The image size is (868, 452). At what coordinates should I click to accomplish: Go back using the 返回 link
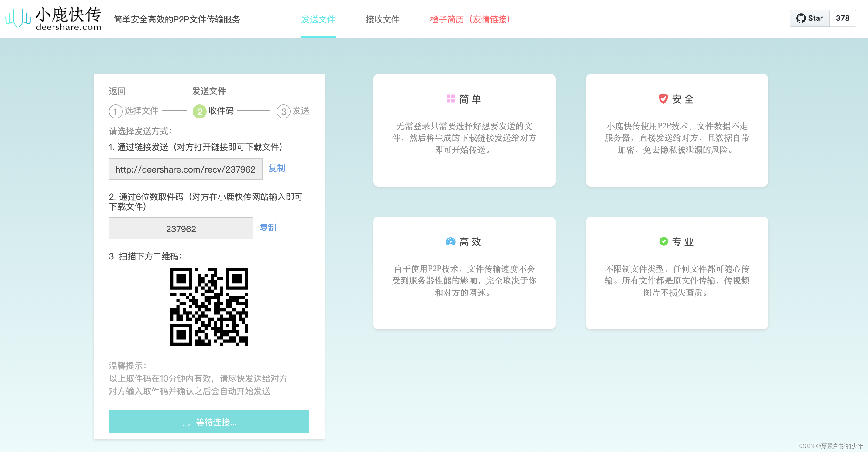(x=117, y=91)
